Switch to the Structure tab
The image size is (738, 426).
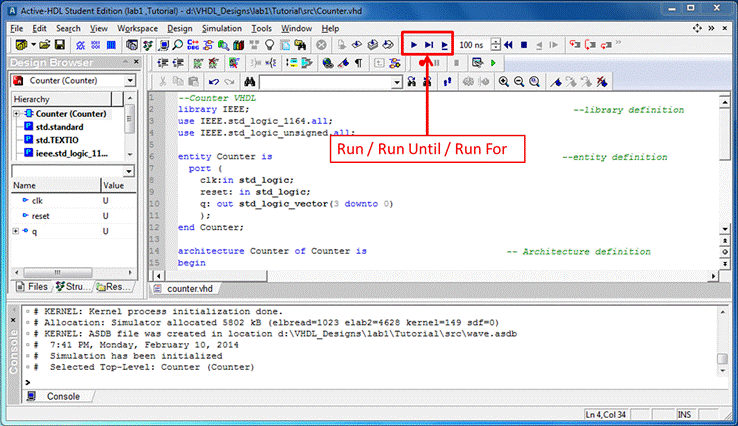click(71, 287)
